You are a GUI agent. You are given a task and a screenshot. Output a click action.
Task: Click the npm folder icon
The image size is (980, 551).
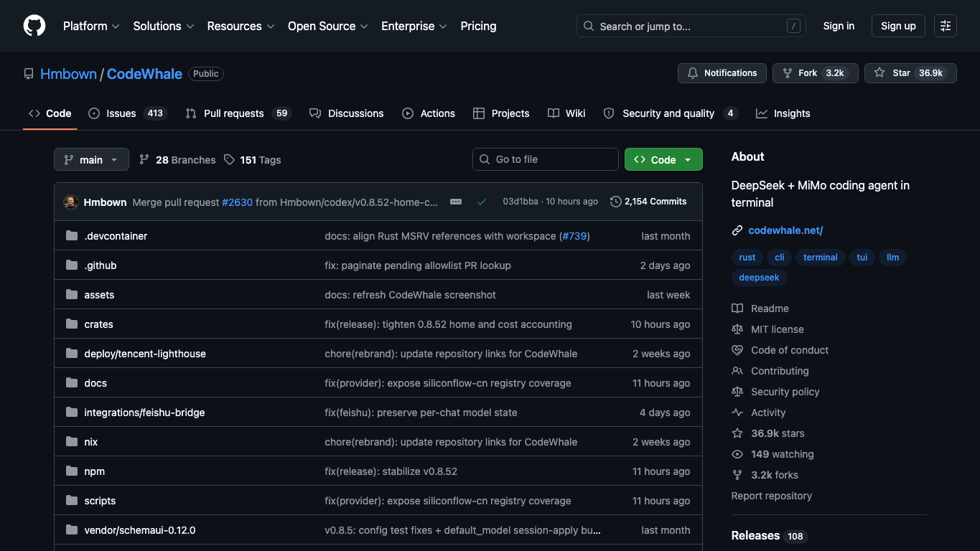72,471
